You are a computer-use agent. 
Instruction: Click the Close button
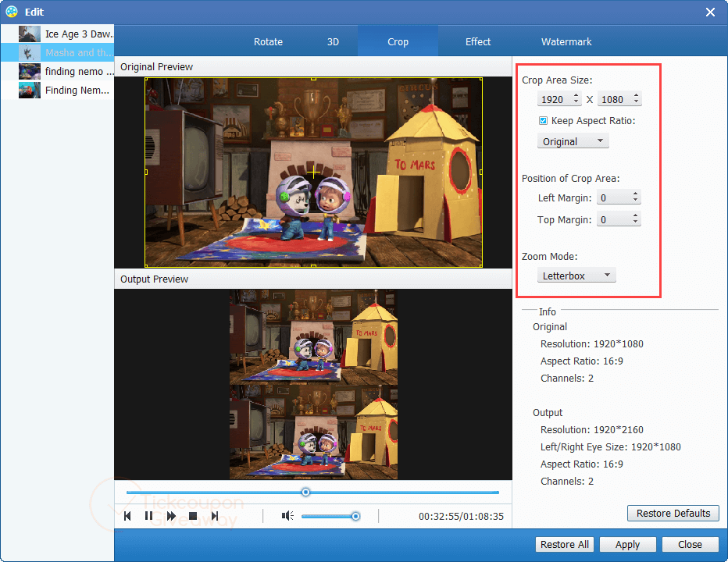690,544
